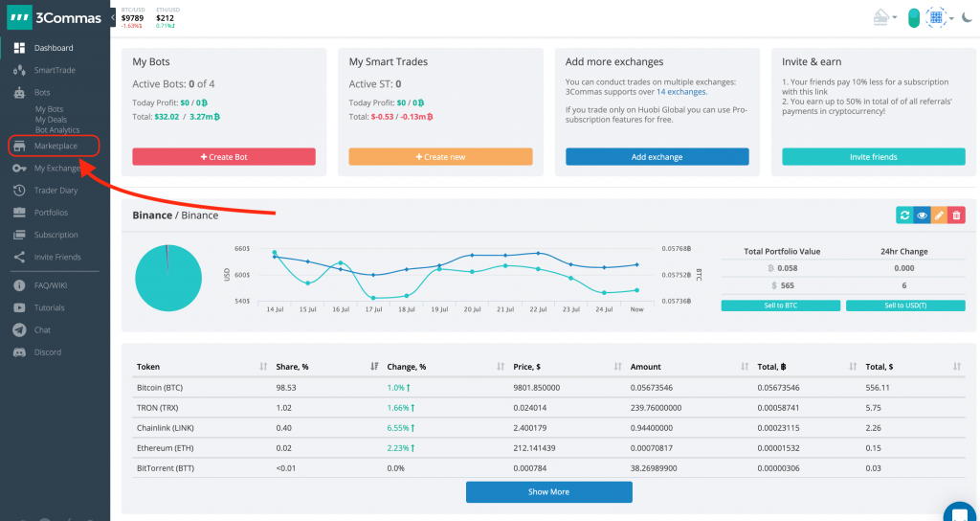This screenshot has width=980, height=521.
Task: Toggle dark mode with the moon icon
Action: [x=965, y=17]
